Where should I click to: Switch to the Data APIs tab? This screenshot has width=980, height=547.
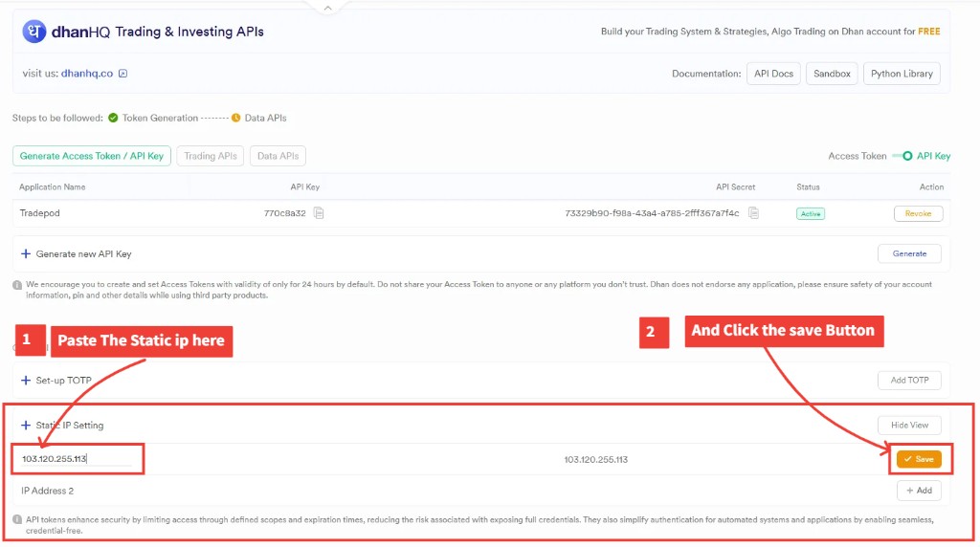click(x=278, y=156)
